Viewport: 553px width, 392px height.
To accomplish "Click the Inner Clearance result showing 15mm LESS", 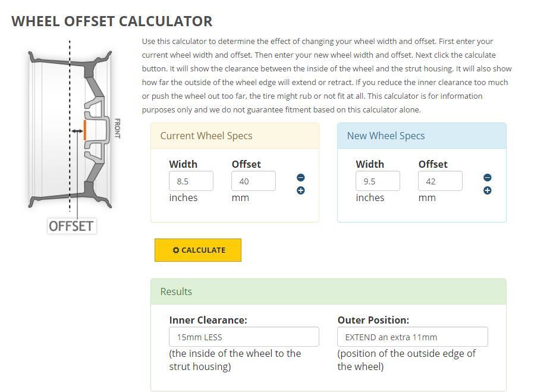I will tap(244, 336).
